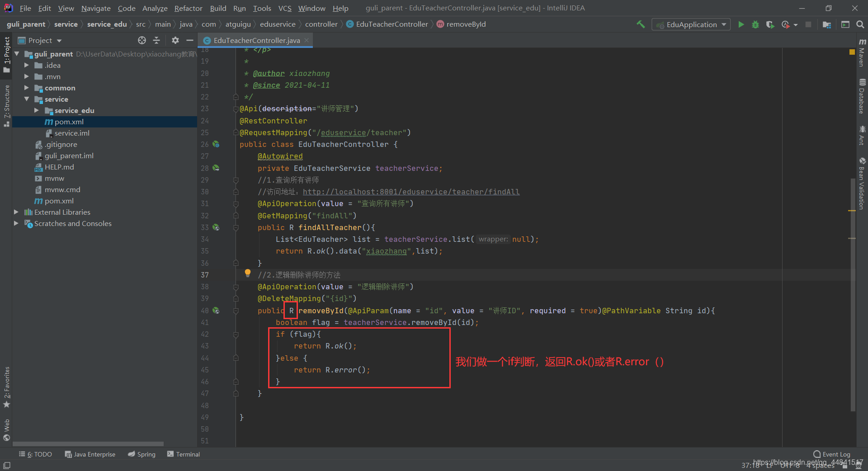This screenshot has width=868, height=471.
Task: Fold the findAllTeacher method at line 33
Action: (x=236, y=228)
